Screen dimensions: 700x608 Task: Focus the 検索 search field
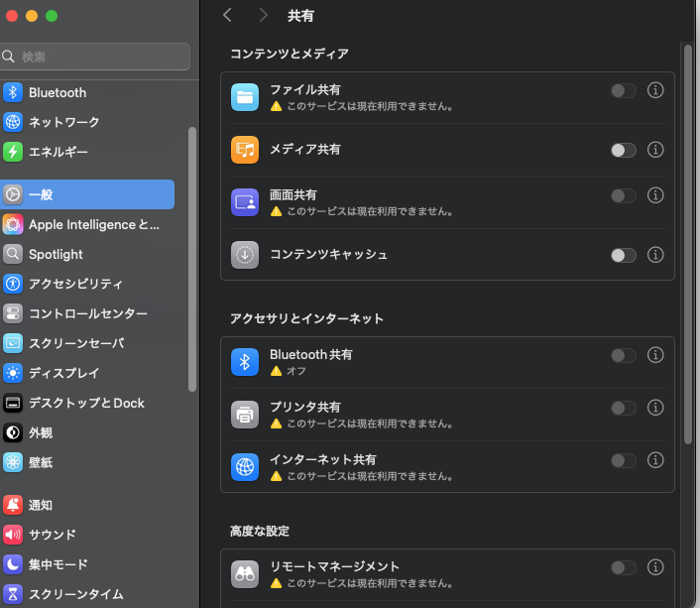[x=94, y=57]
